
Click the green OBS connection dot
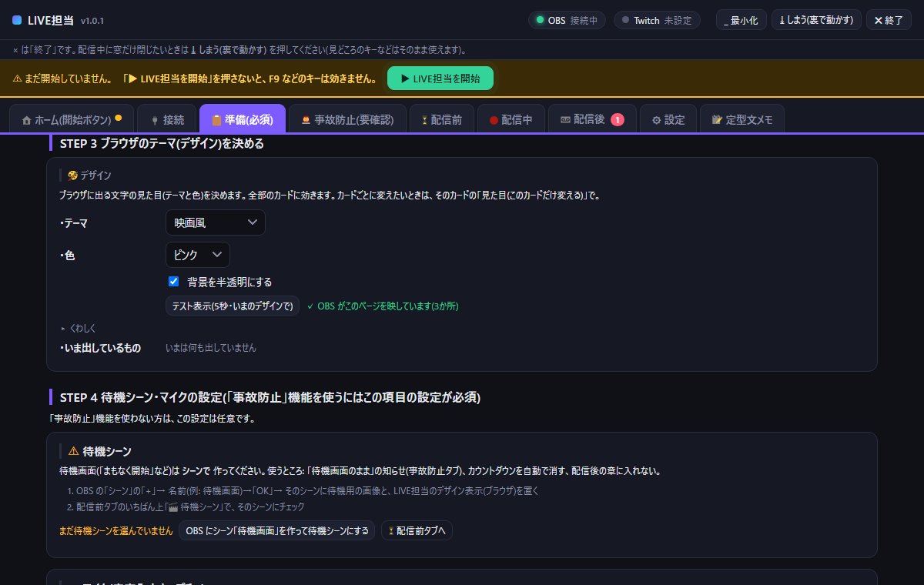point(541,20)
